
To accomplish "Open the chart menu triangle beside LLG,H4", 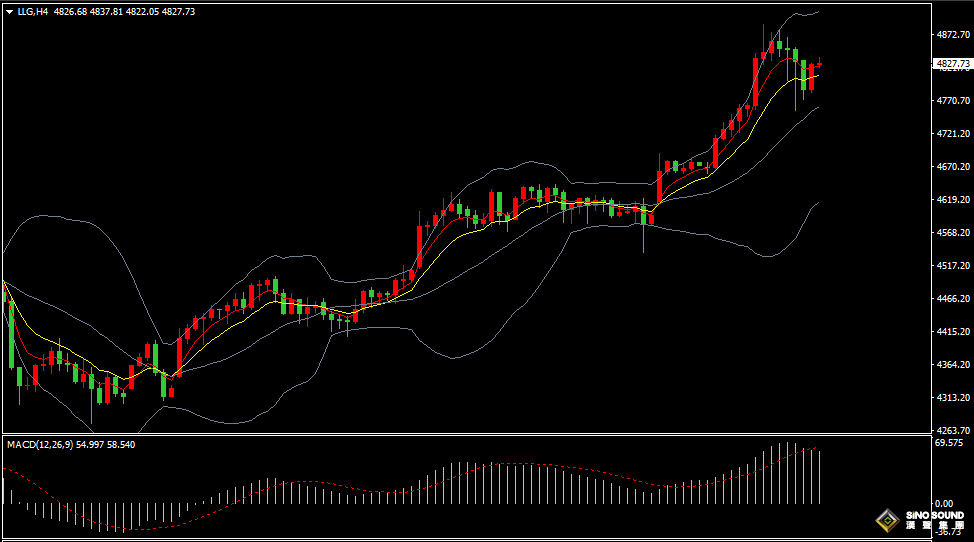I will coord(9,12).
